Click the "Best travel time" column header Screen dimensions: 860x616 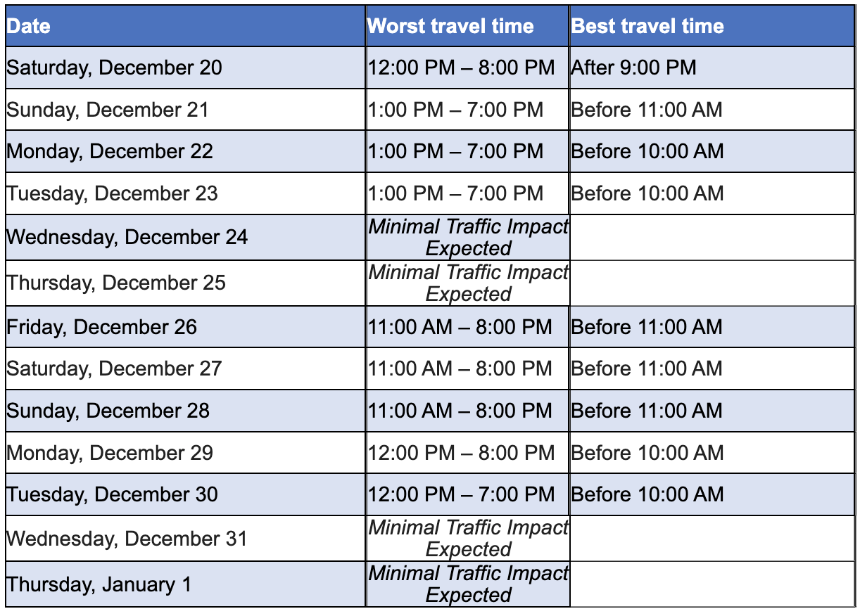[x=647, y=27]
